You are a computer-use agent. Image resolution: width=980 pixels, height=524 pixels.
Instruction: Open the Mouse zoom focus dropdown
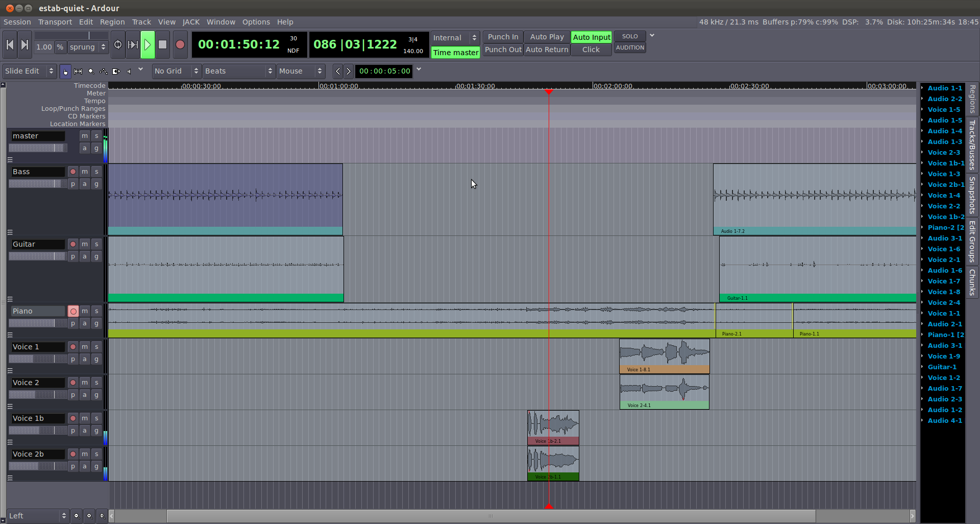301,72
